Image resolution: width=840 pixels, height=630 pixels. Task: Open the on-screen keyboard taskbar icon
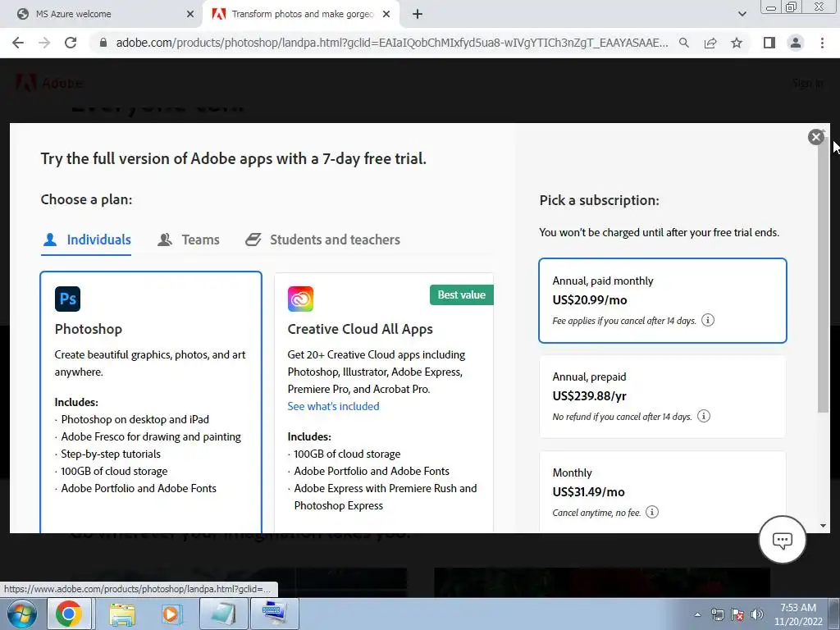coord(274,614)
